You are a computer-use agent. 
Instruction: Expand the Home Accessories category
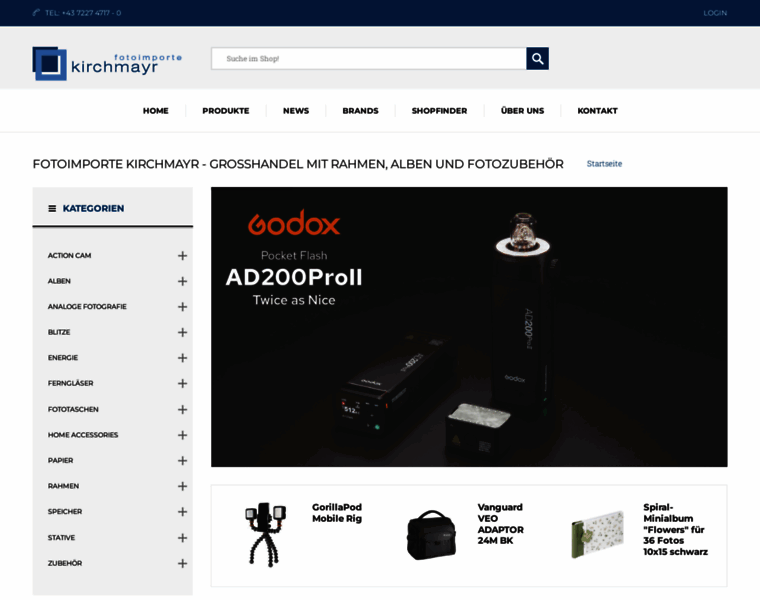click(x=182, y=435)
